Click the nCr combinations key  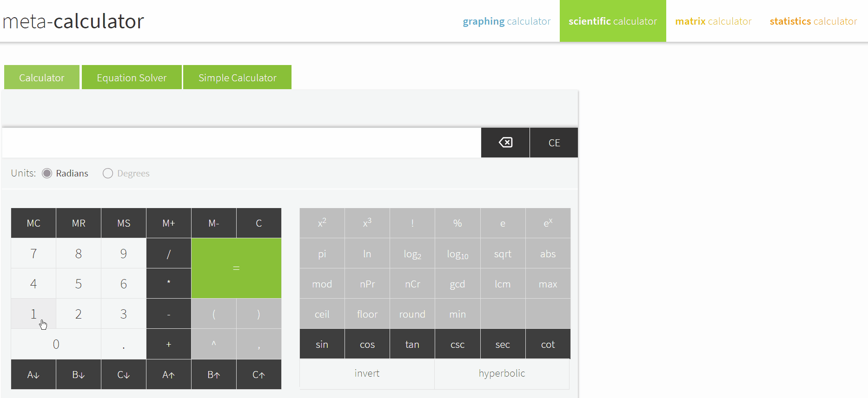tap(412, 284)
